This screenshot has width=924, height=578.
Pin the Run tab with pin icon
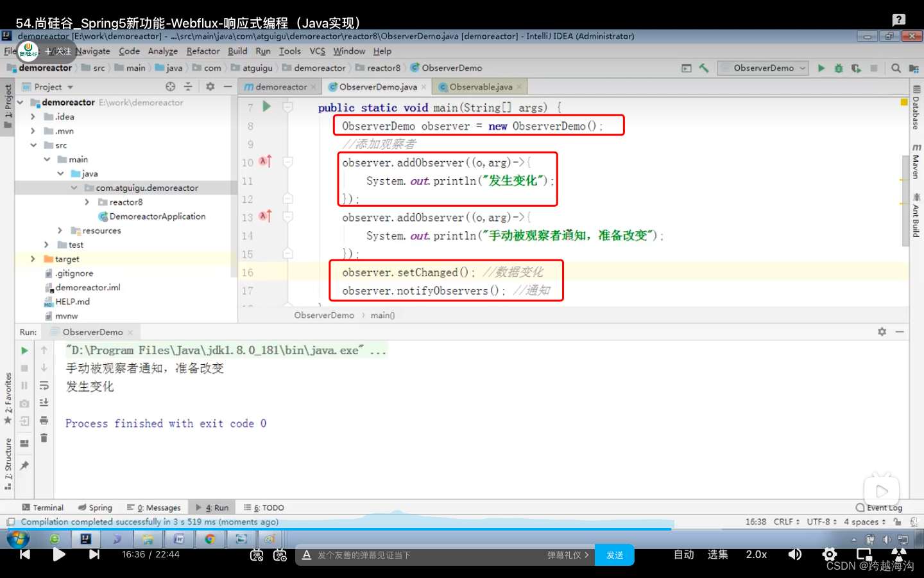[x=24, y=466]
